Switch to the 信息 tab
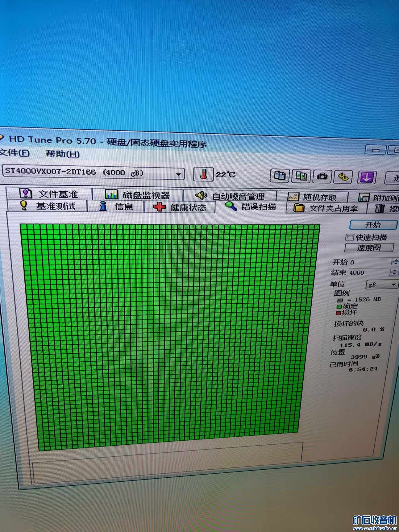This screenshot has width=399, height=532. click(116, 207)
